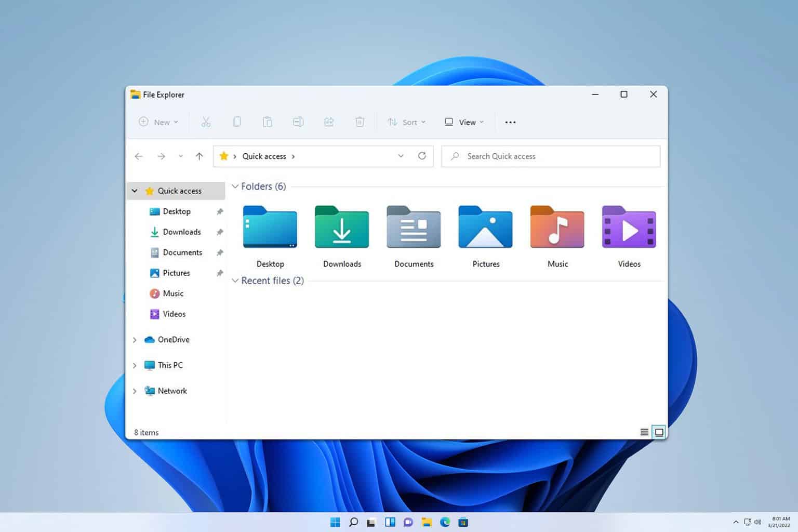Switch to details list view icon

coord(644,432)
